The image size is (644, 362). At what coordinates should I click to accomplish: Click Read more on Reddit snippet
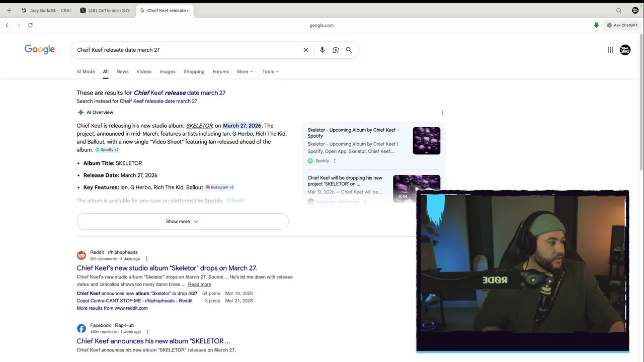200,285
